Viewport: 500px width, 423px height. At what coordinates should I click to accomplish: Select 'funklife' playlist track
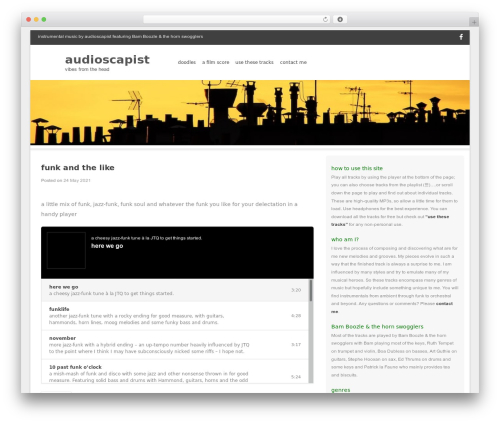click(x=175, y=316)
